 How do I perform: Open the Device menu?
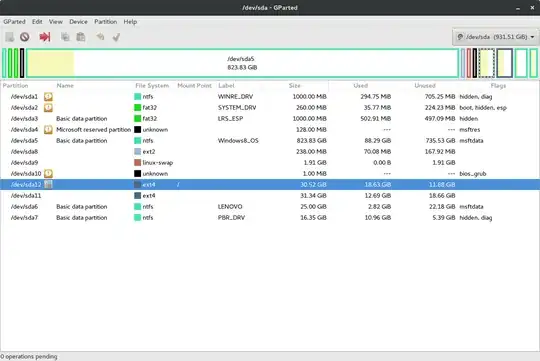click(x=78, y=22)
